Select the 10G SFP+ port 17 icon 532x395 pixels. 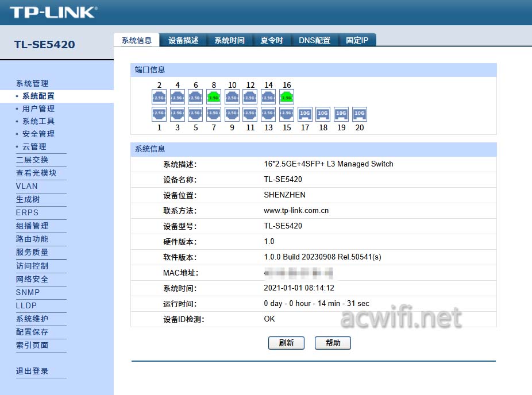pyautogui.click(x=305, y=114)
